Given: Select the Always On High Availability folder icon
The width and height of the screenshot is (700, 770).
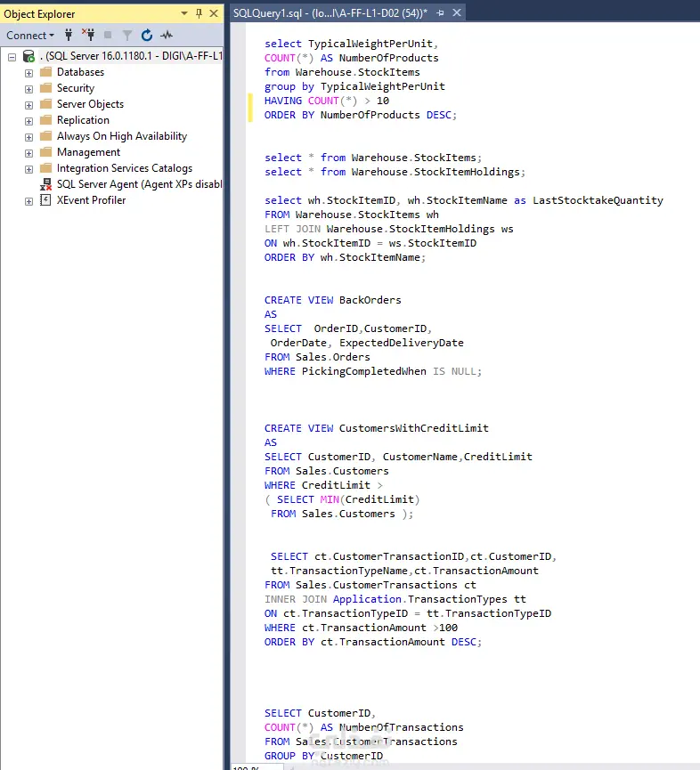Looking at the screenshot, I should point(45,136).
